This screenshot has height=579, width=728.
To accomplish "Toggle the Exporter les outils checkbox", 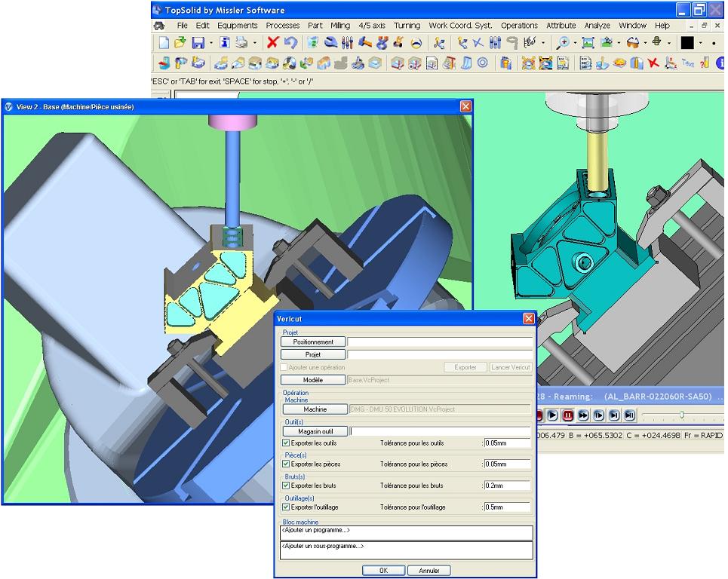I will pyautogui.click(x=286, y=443).
